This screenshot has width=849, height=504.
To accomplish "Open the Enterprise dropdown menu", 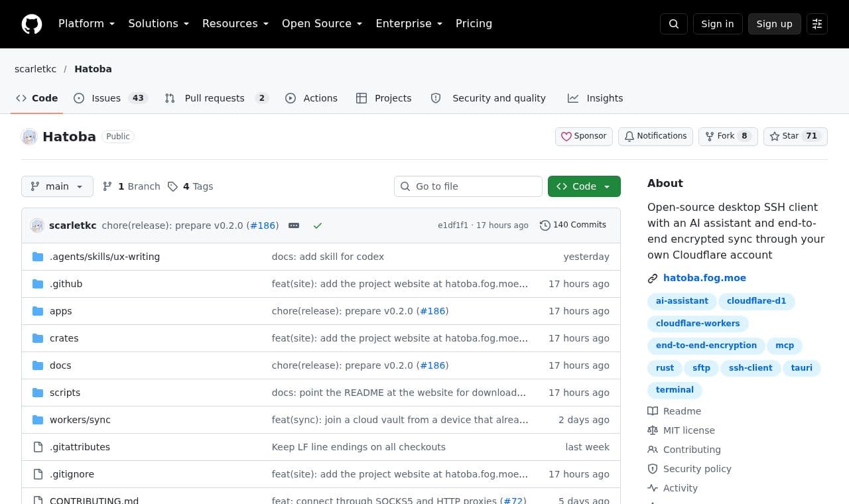I will pos(409,24).
